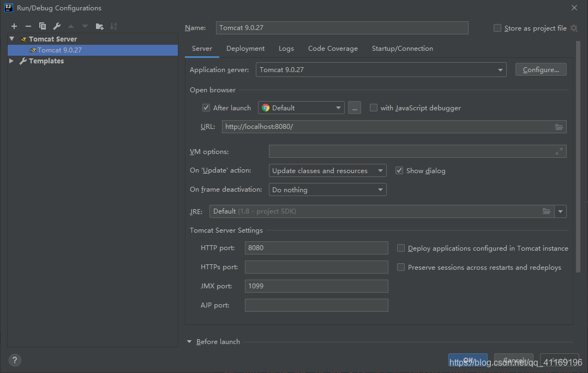Image resolution: width=588 pixels, height=373 pixels.
Task: Toggle Show dialog checkbox
Action: (x=399, y=170)
